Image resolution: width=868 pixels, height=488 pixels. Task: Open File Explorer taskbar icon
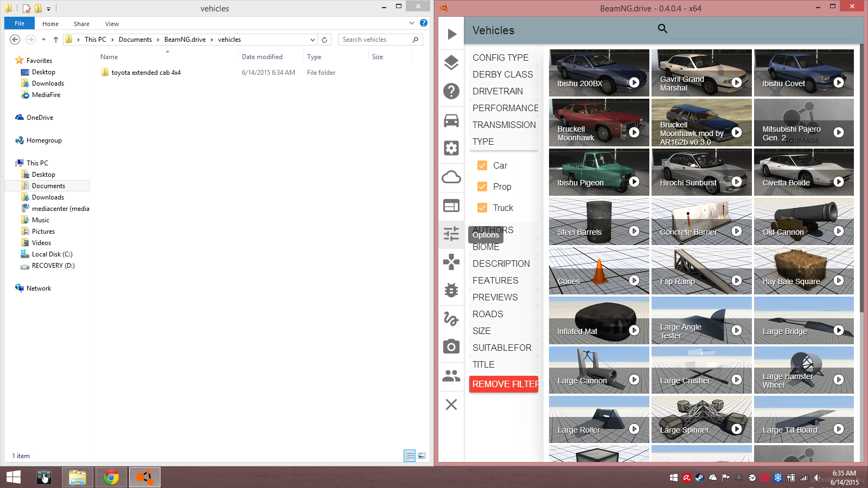78,477
